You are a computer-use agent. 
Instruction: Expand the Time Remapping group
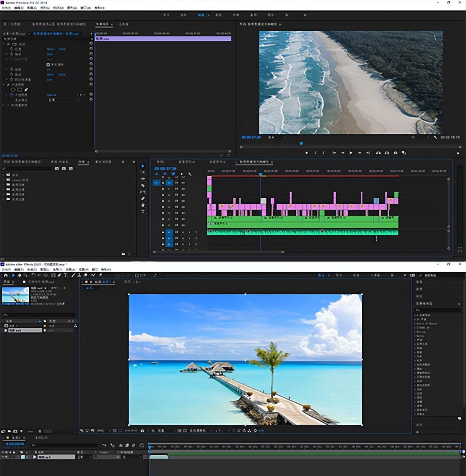(x=4, y=105)
